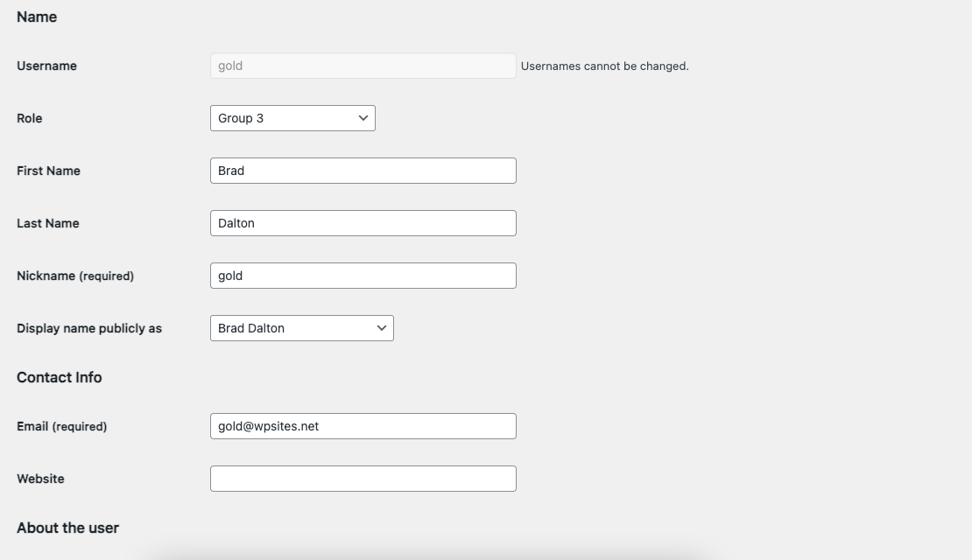Click the Display name publicly as label
Image resolution: width=972 pixels, height=560 pixels.
point(89,328)
